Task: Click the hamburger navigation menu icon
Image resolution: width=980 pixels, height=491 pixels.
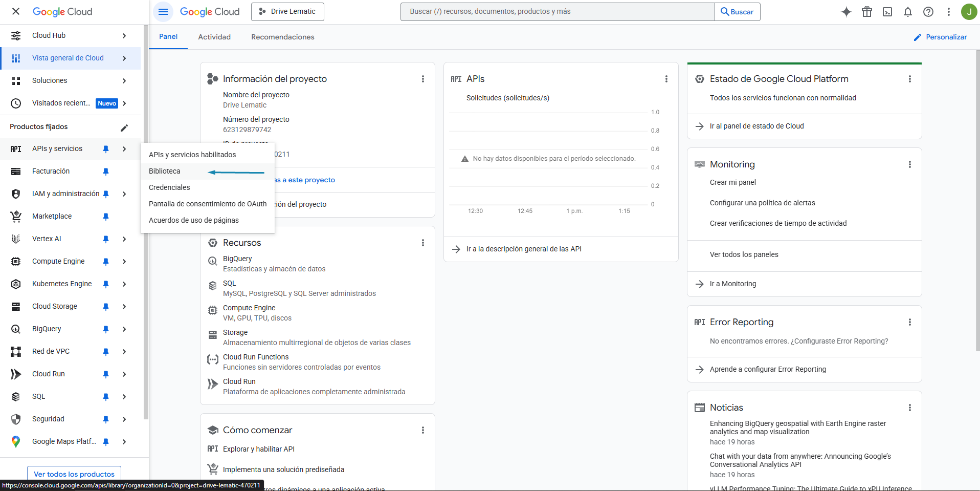Action: 163,12
